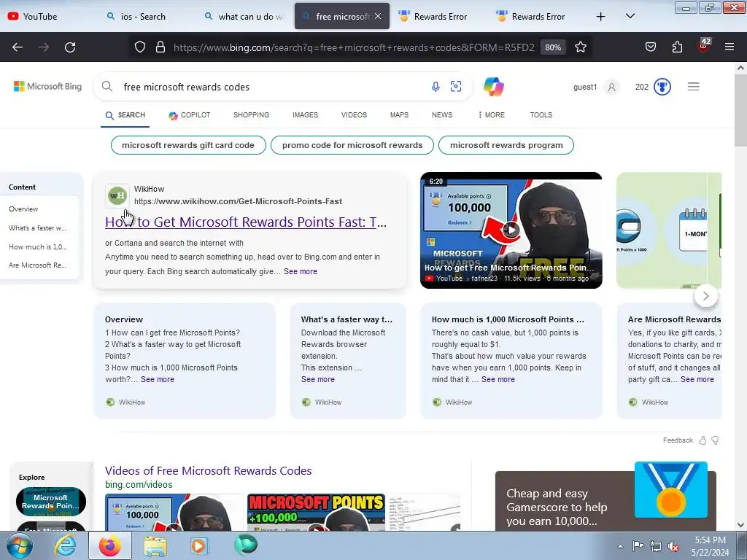
Task: Open Bing settings hamburger menu
Action: pos(693,87)
